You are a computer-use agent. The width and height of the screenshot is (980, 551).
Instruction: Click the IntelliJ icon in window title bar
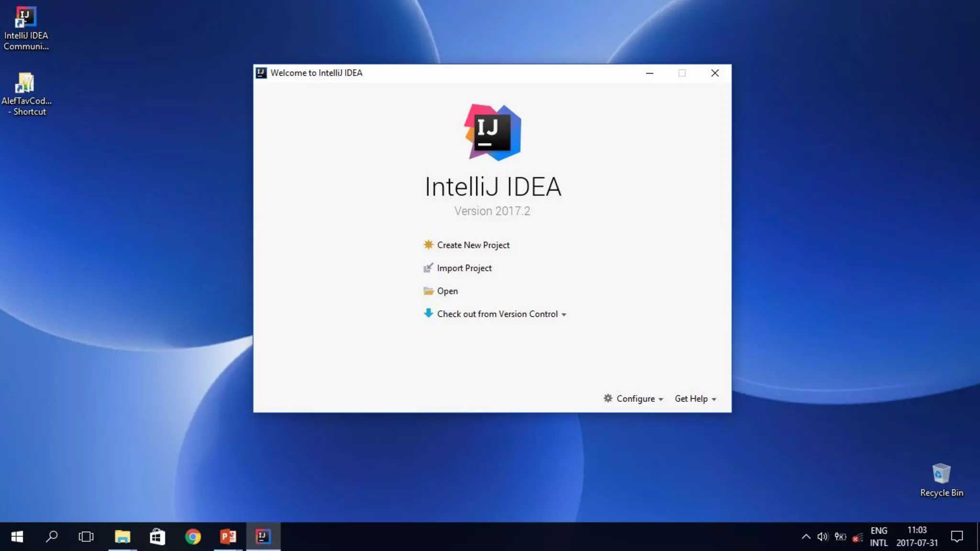point(261,73)
